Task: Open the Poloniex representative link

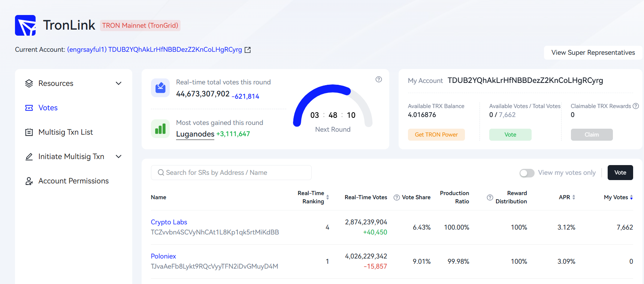Action: (163, 256)
